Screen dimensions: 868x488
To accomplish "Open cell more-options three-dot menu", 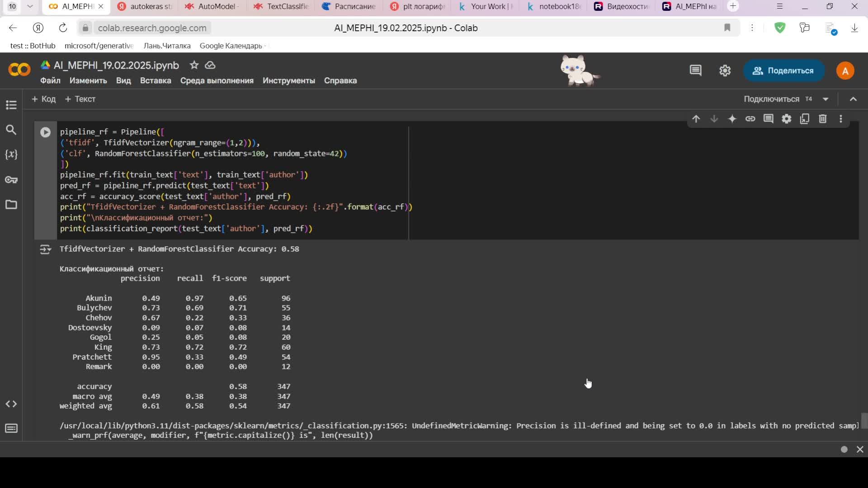I will [841, 119].
